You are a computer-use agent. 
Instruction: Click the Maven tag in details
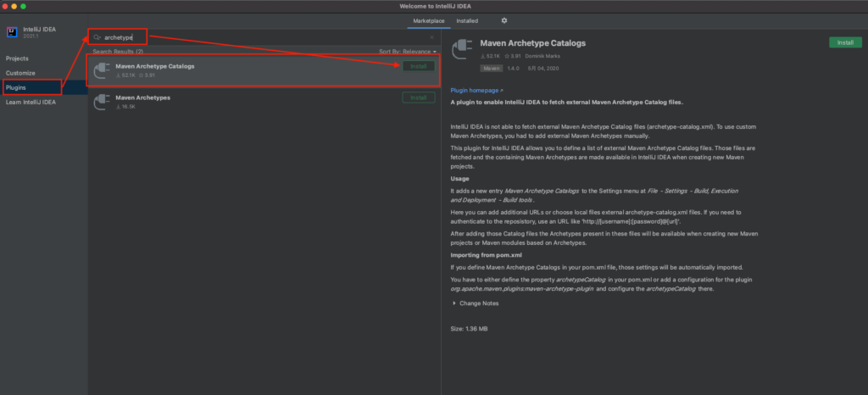point(492,69)
